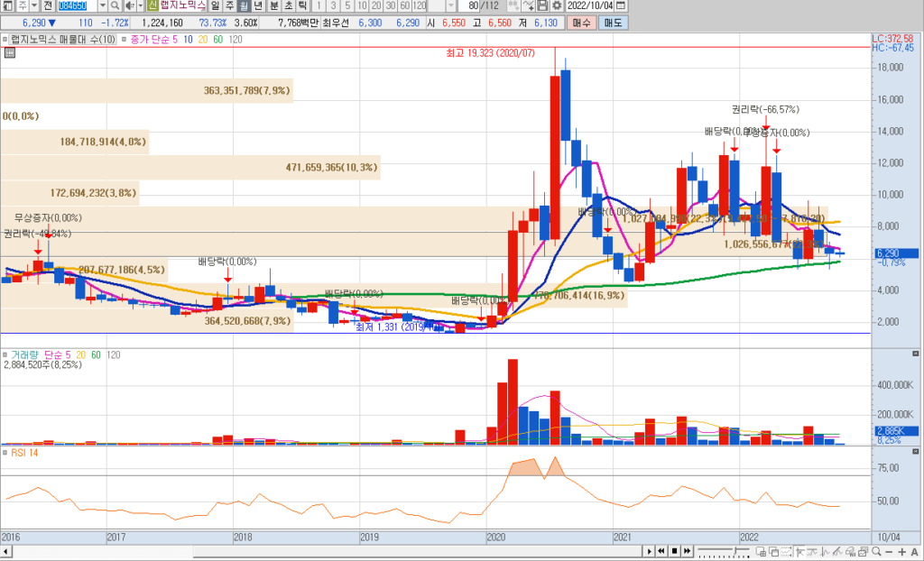924x561 pixels.
Task: Click the speaker sound icon
Action: (128, 5)
